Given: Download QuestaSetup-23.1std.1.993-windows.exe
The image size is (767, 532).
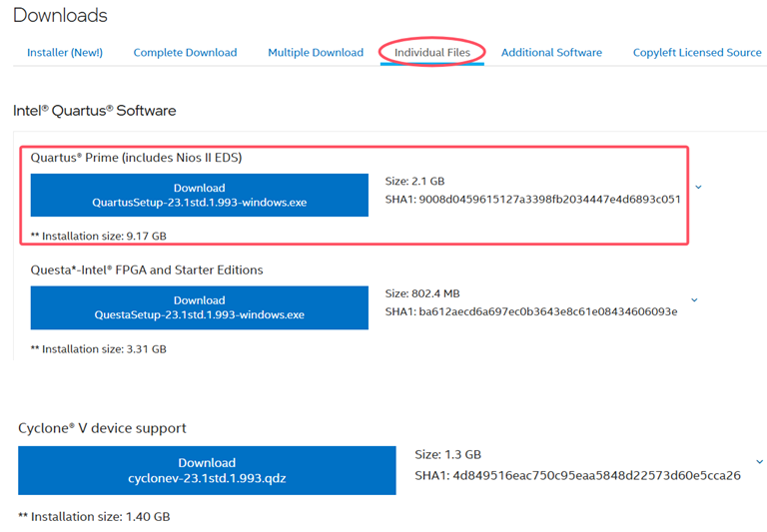Looking at the screenshot, I should click(199, 307).
